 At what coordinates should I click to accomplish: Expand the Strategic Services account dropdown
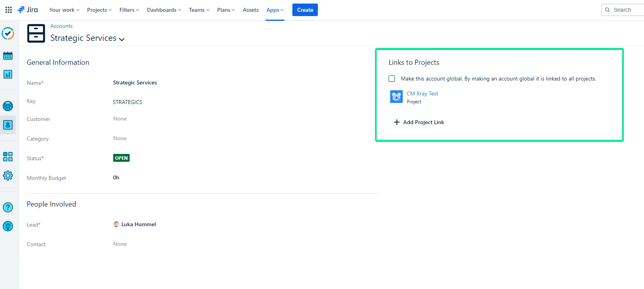[x=122, y=39]
